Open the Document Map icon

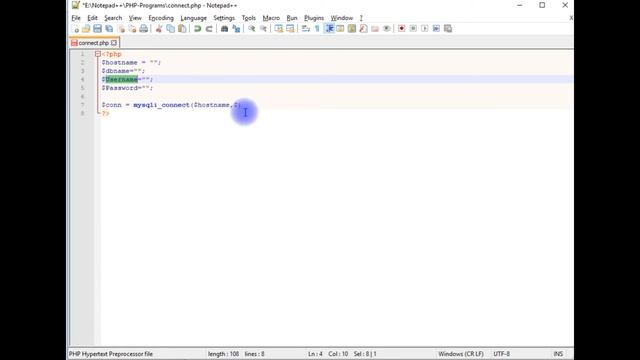click(x=351, y=29)
